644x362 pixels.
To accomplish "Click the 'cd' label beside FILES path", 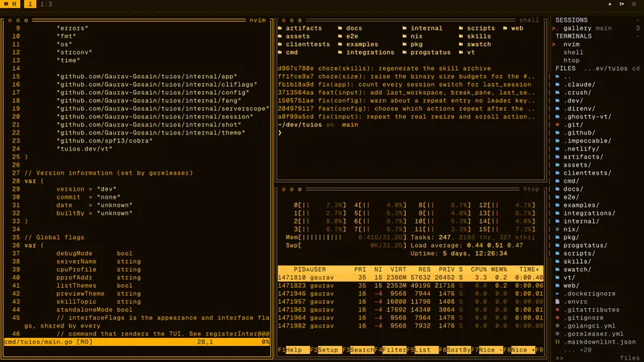I will click(x=636, y=68).
